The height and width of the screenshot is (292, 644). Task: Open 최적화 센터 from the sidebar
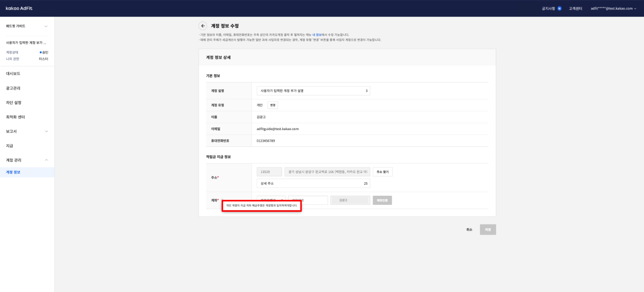pyautogui.click(x=15, y=117)
